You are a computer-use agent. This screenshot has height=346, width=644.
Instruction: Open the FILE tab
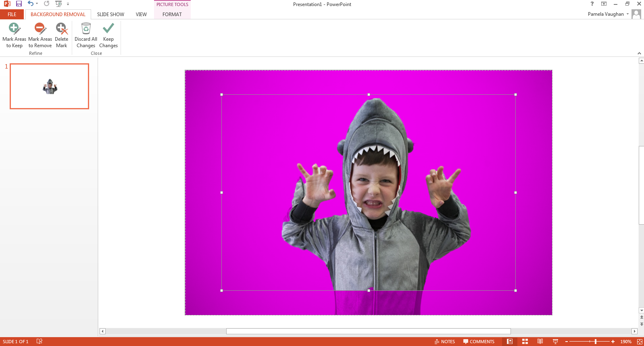[12, 15]
